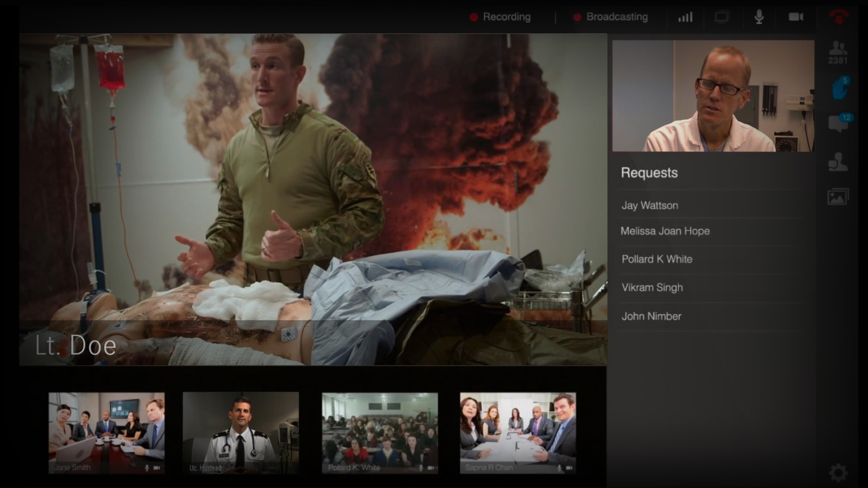Click the signal strength bars icon

(x=685, y=17)
